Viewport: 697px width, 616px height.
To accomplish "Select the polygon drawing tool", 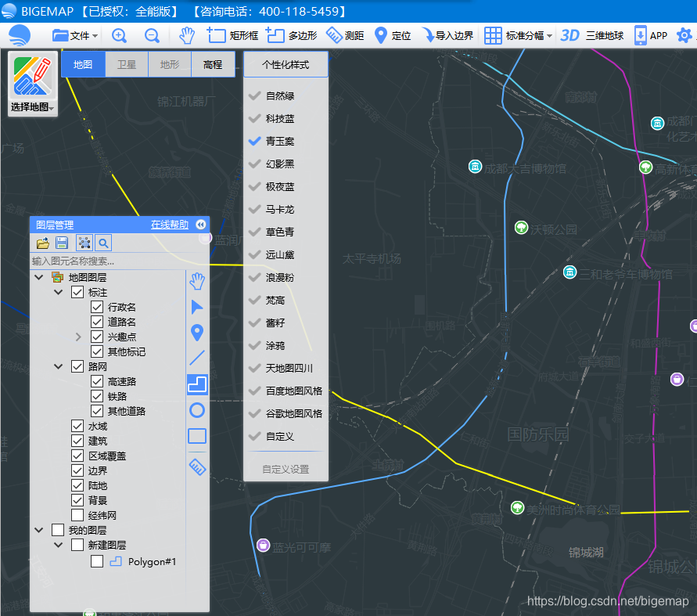I will [197, 384].
